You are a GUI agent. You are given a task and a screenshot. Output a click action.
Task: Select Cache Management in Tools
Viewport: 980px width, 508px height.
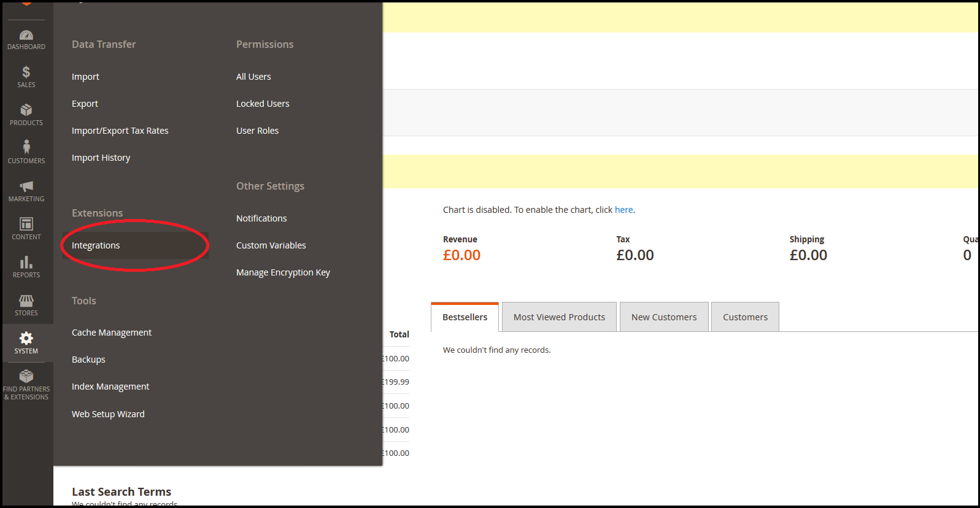click(112, 333)
